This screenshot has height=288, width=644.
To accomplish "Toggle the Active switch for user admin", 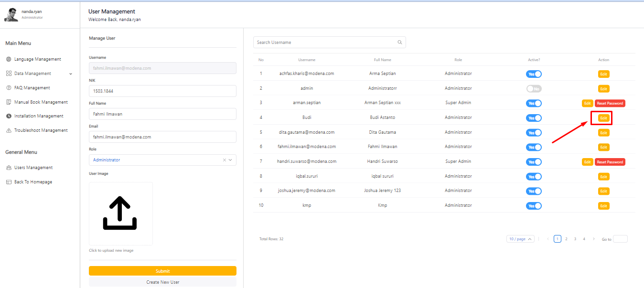I will (x=534, y=89).
